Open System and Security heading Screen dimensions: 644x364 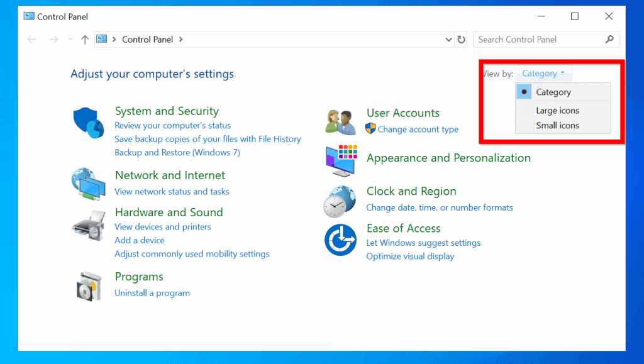point(167,111)
